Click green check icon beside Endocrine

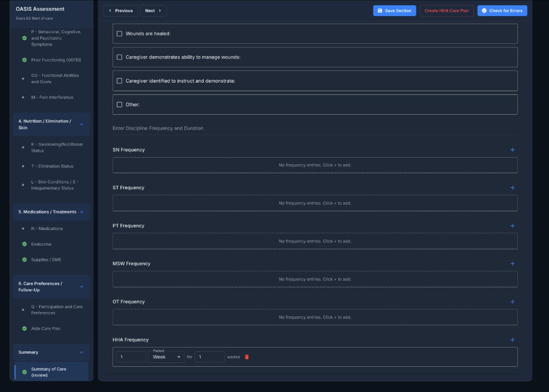point(25,244)
